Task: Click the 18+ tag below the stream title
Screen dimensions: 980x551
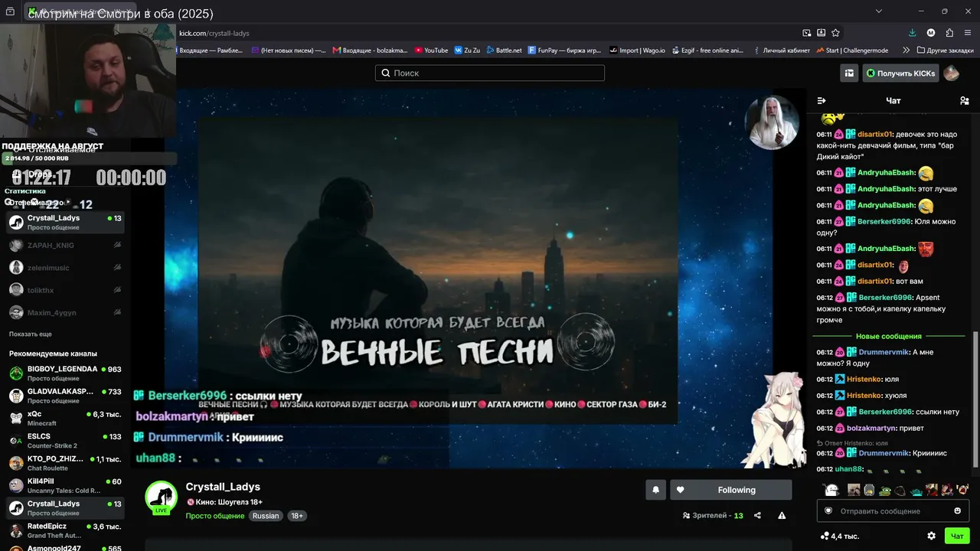Action: 297,516
